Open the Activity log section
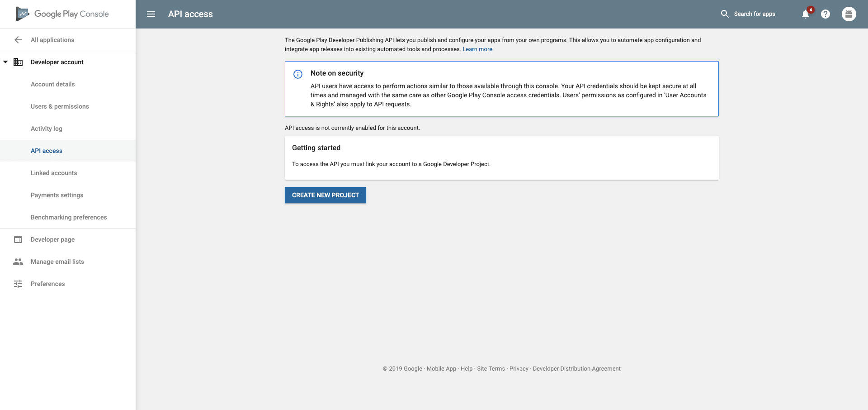868x410 pixels. [47, 129]
